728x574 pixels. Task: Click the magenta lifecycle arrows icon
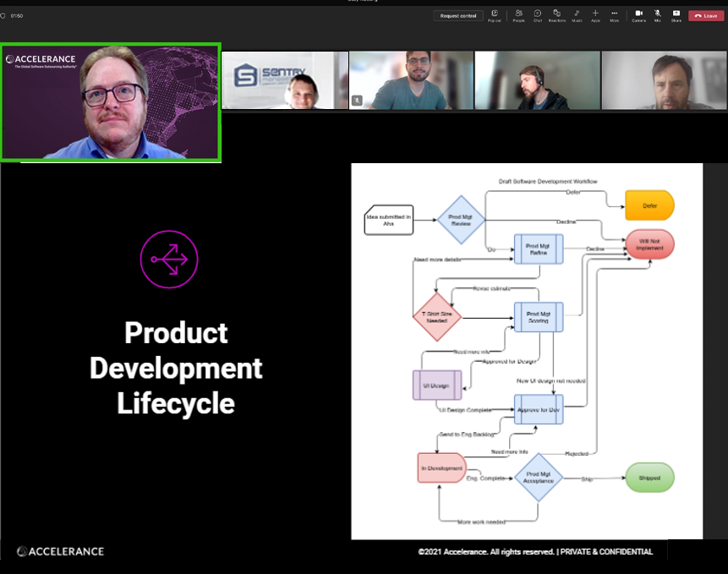coord(169,259)
